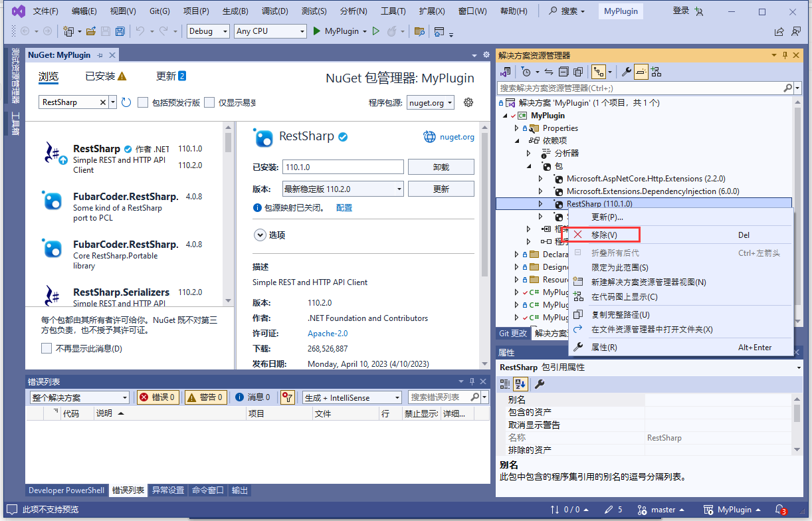Open the Any CPU platform dropdown

270,31
